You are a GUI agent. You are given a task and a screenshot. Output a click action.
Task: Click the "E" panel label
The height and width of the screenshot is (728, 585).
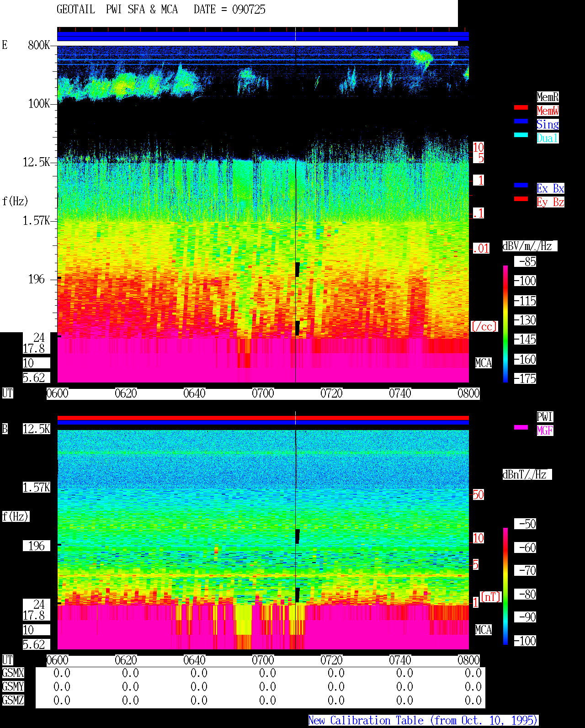pyautogui.click(x=5, y=45)
